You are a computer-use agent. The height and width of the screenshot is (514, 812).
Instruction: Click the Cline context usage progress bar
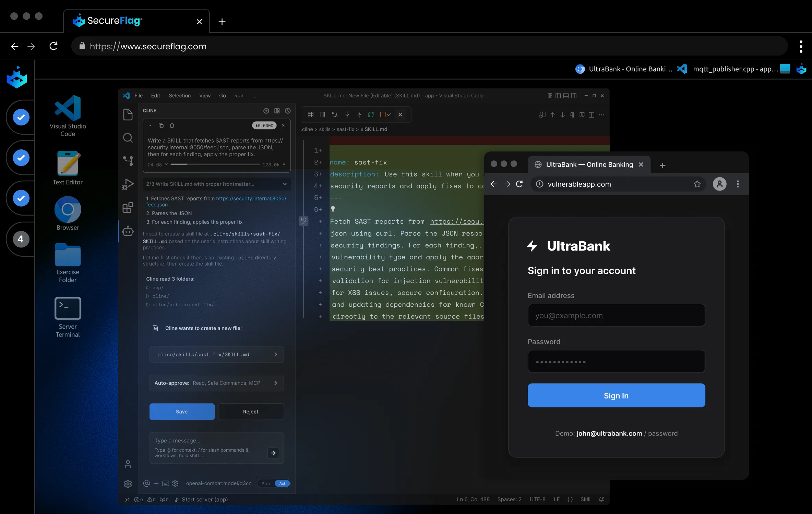tap(215, 164)
